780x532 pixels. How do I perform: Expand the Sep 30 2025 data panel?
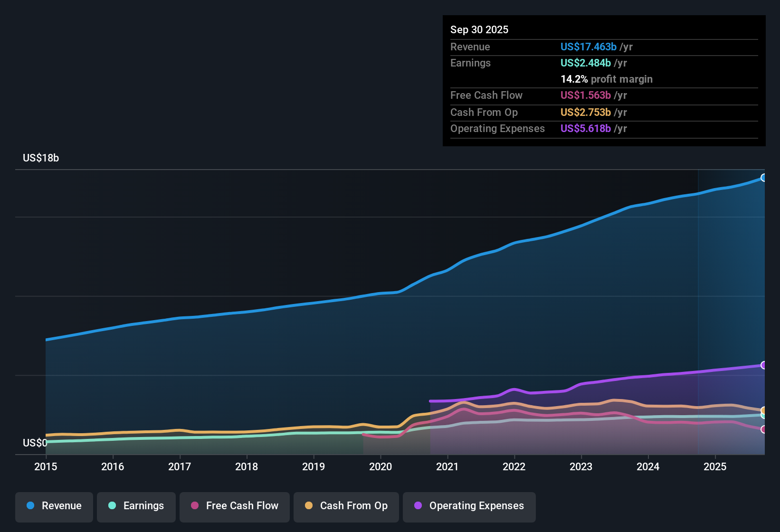click(x=479, y=29)
